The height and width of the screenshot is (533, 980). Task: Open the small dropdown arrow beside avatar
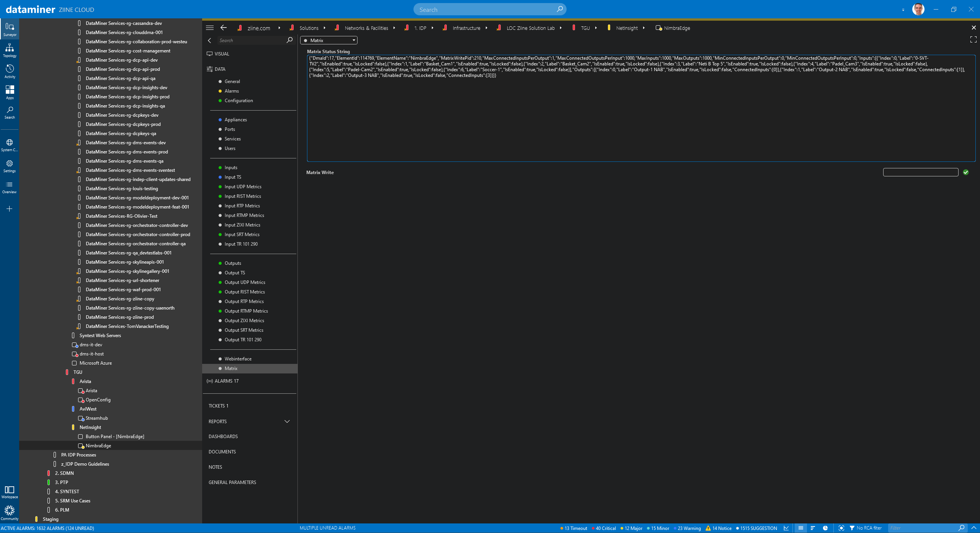pos(903,10)
